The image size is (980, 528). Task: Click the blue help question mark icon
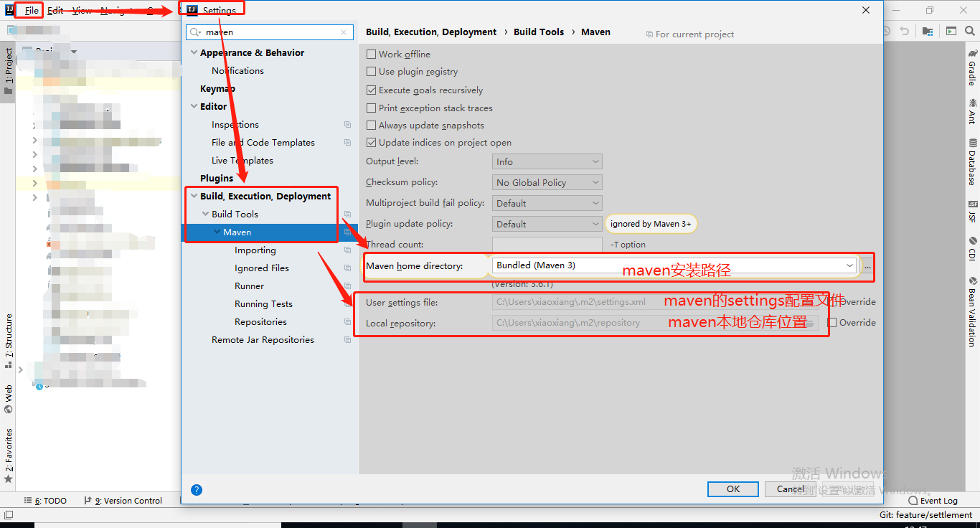[x=197, y=490]
